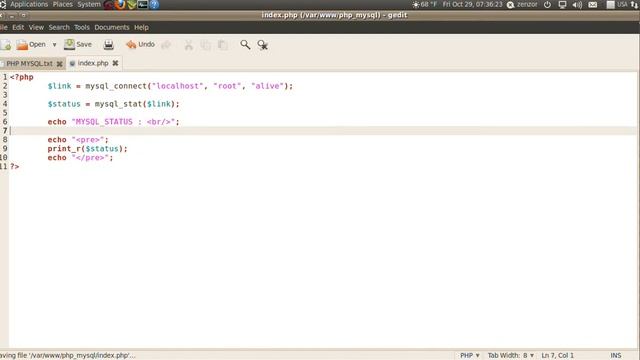Open the System menu in top panel
The image size is (640, 360).
(x=89, y=4)
